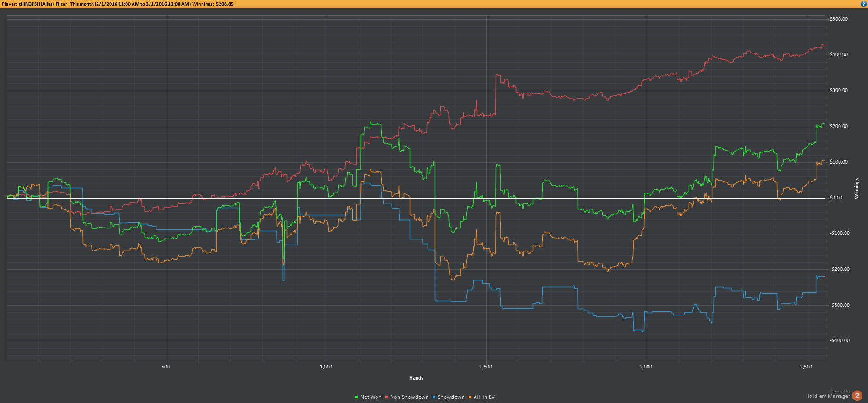Click the "2,000" hands axis label

pos(646,367)
